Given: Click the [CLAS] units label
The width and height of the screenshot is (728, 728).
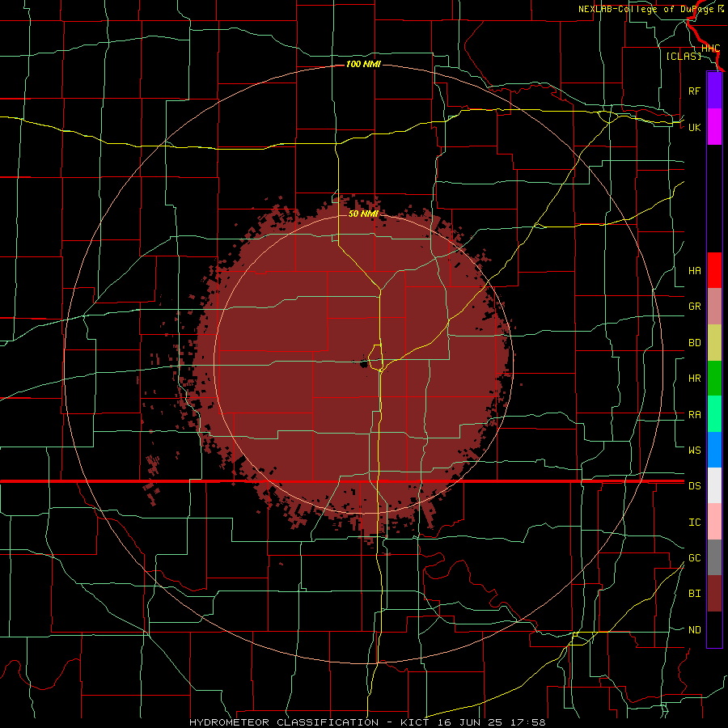Looking at the screenshot, I should tap(684, 56).
